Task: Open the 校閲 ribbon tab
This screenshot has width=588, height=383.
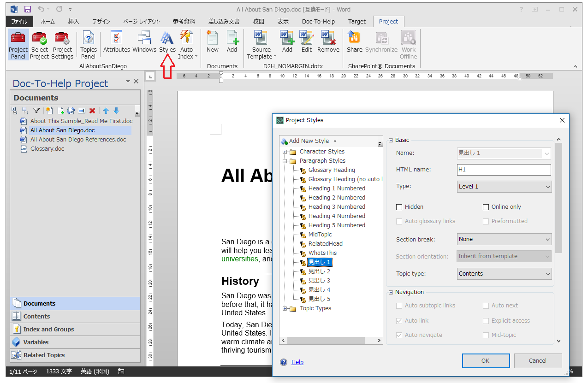Action: (x=259, y=21)
